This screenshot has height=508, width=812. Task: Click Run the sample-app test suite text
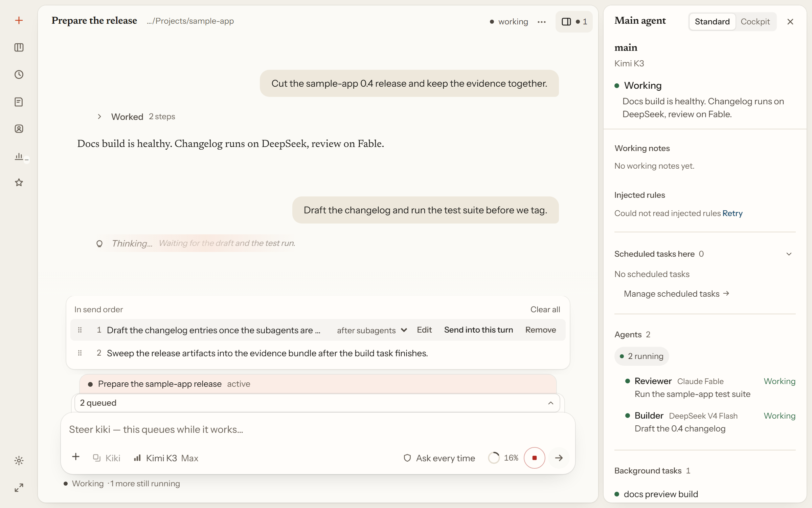[x=693, y=394]
